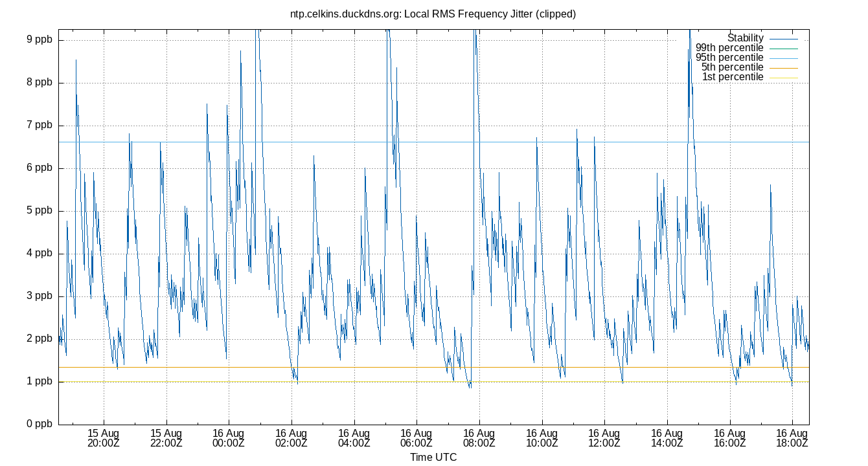Click the '9 ppb' y-axis label
Image resolution: width=868 pixels, height=466 pixels.
click(39, 39)
